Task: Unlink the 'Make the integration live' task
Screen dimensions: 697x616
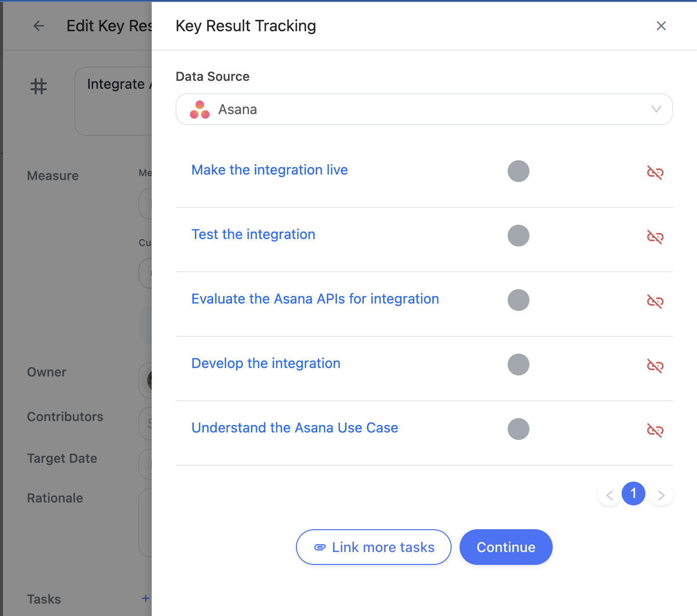Action: (655, 173)
